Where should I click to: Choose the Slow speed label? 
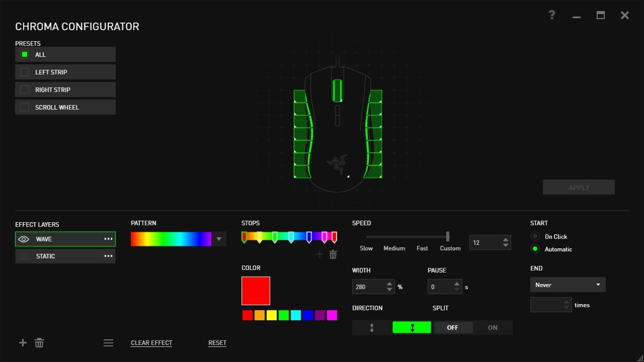coord(366,248)
